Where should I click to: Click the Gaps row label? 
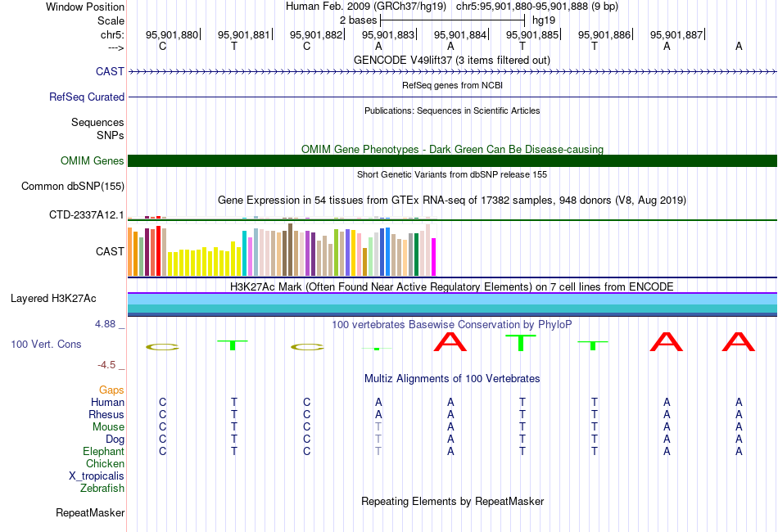[111, 390]
